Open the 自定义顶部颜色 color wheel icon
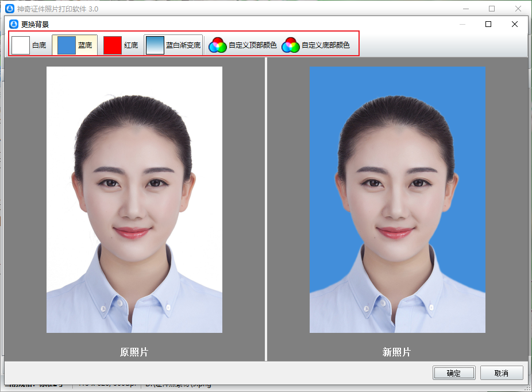 218,45
